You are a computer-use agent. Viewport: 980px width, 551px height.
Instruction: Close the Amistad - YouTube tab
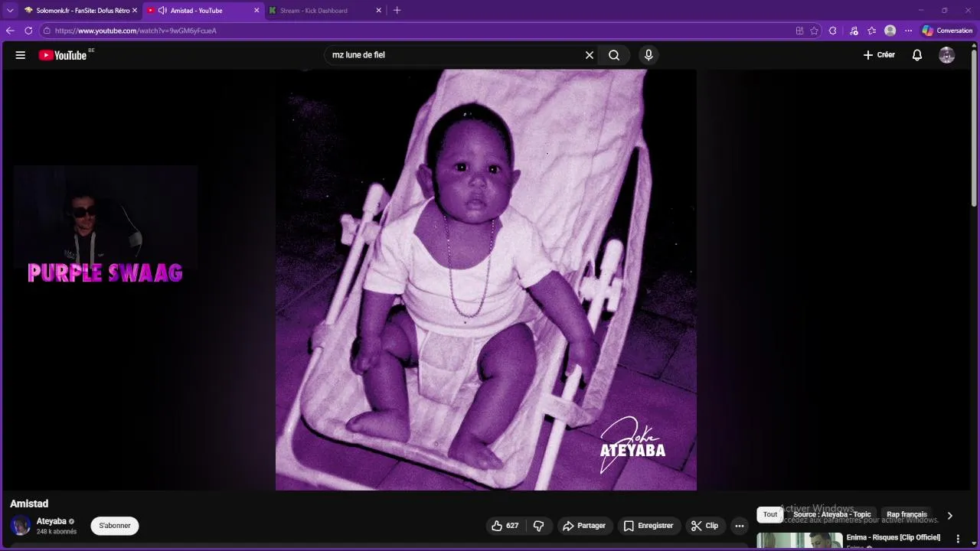click(x=256, y=11)
